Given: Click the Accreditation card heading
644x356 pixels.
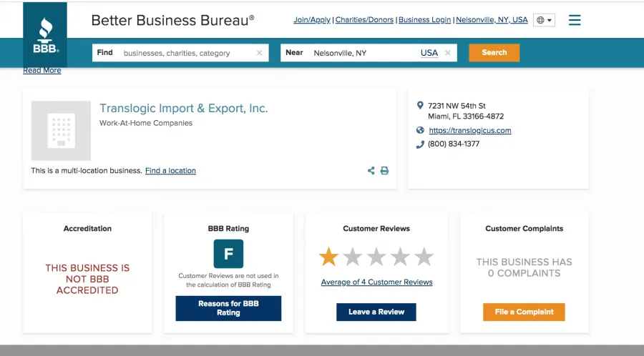Looking at the screenshot, I should coord(87,229).
